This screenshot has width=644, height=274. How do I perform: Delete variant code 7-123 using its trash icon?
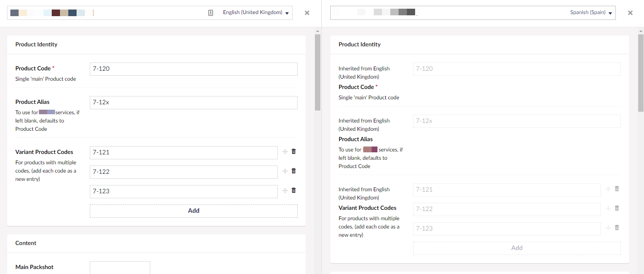point(293,190)
